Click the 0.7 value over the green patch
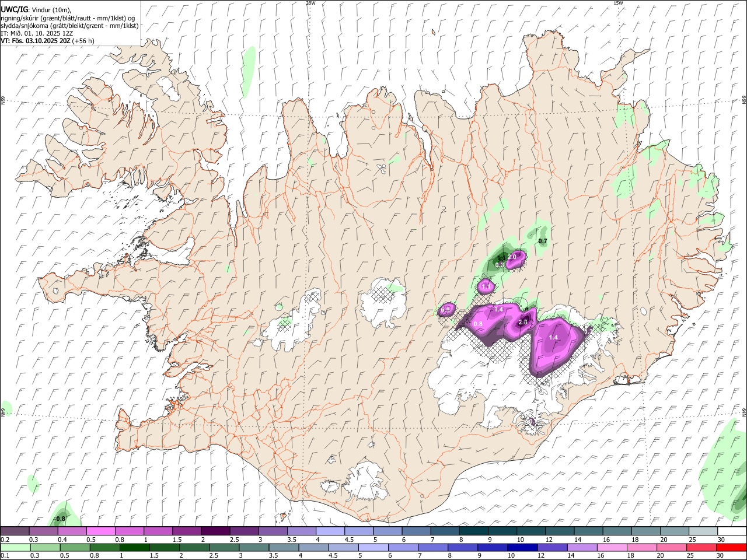The width and height of the screenshot is (747, 560). (x=543, y=241)
